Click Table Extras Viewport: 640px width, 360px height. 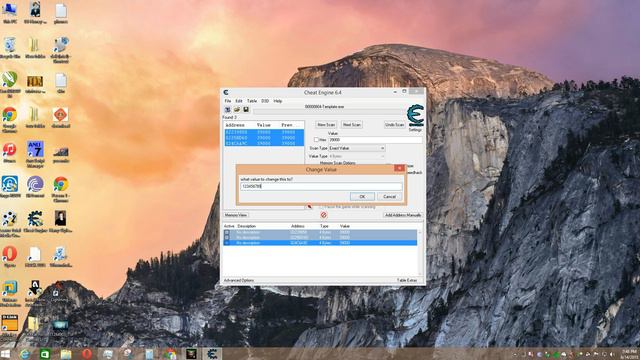[407, 280]
